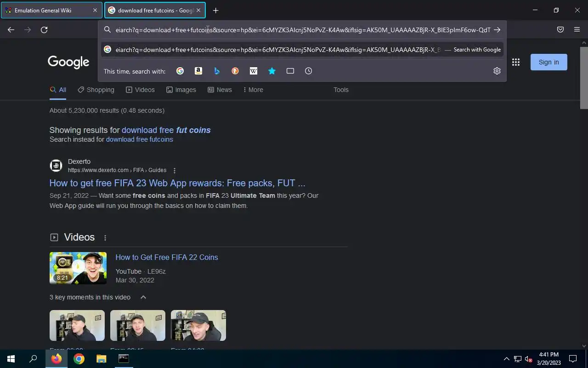Open the Google apps grid icon

tap(516, 62)
